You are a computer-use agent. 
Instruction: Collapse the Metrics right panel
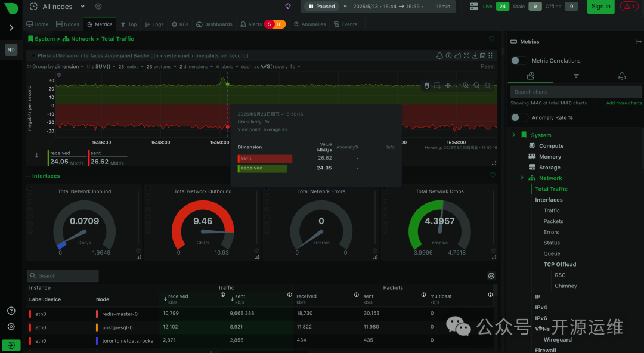click(x=638, y=42)
